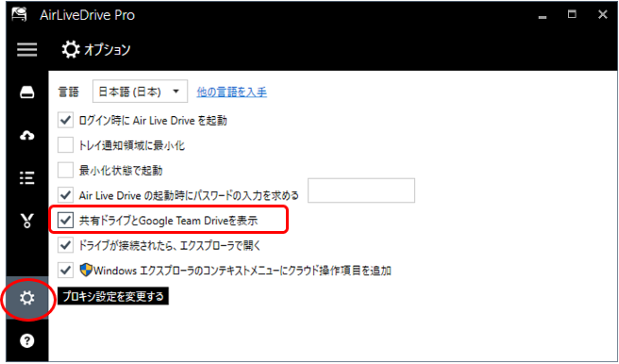Click the startup password input field
Viewport: 619px width, 364px height.
[361, 190]
